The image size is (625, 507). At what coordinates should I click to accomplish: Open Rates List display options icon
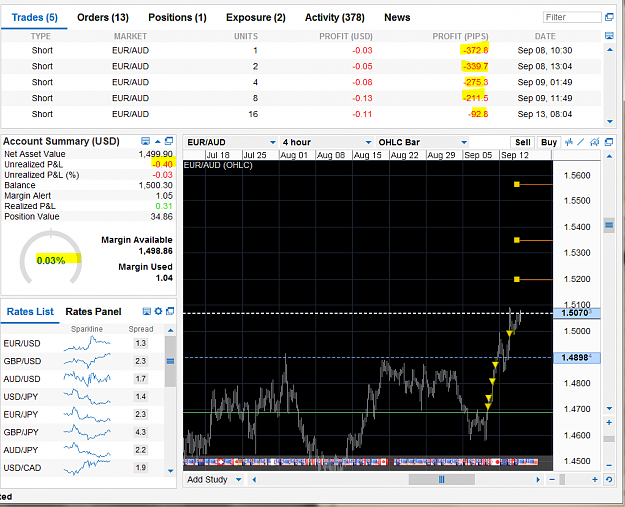click(147, 311)
